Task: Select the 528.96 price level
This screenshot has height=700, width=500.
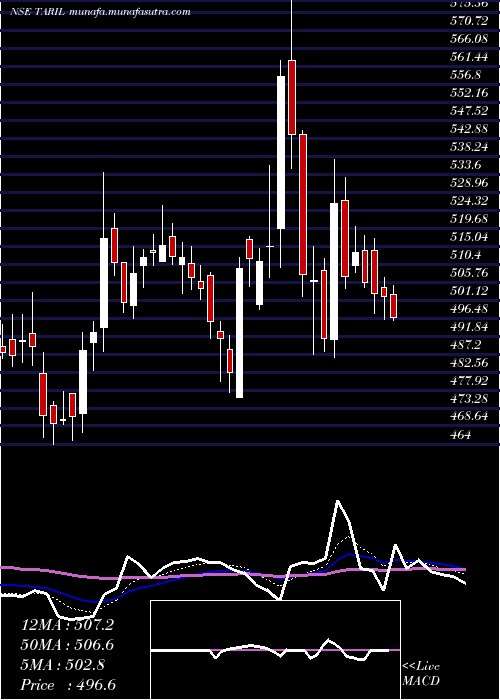Action: pos(468,183)
